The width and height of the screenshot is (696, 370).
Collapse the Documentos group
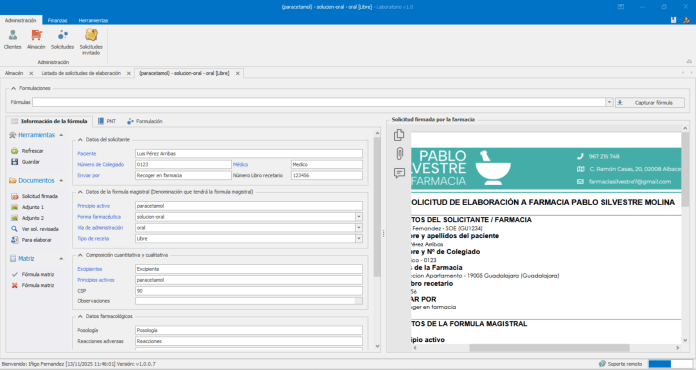(x=61, y=181)
